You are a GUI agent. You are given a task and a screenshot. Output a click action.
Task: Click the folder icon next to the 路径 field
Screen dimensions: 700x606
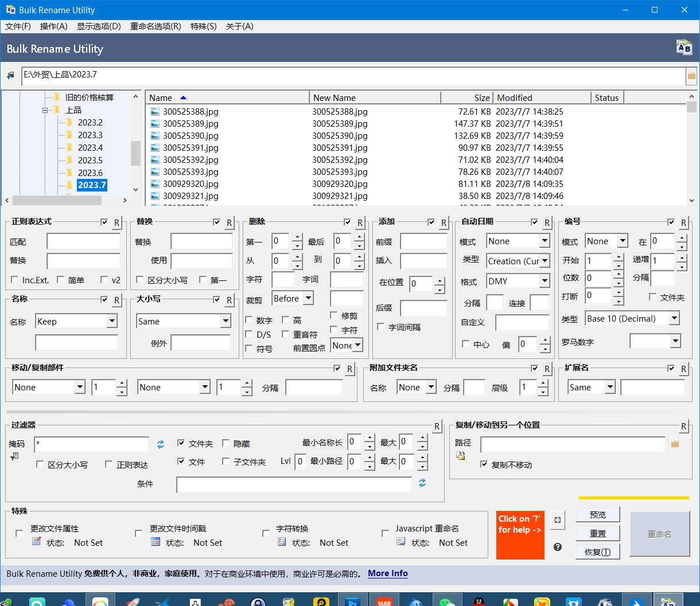pyautogui.click(x=675, y=444)
